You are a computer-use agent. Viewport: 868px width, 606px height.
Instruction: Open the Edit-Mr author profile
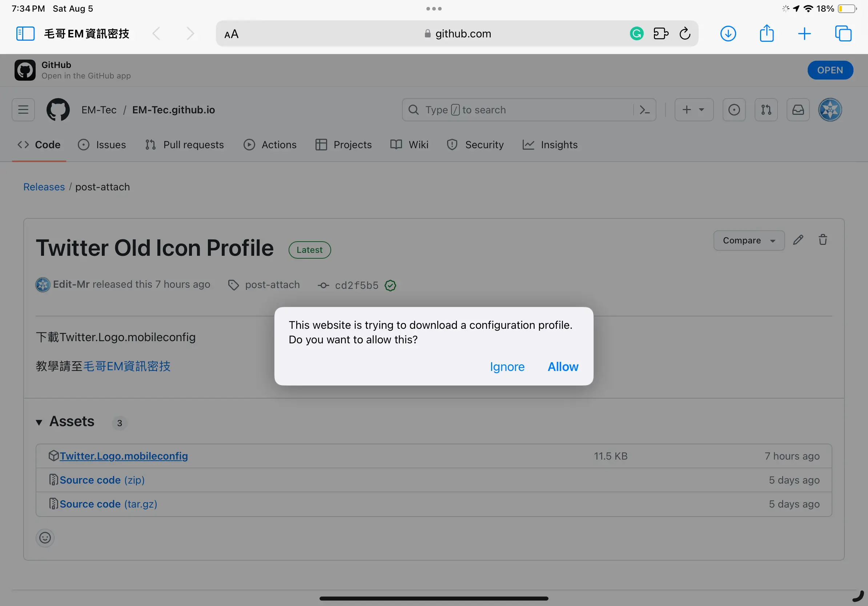[71, 284]
